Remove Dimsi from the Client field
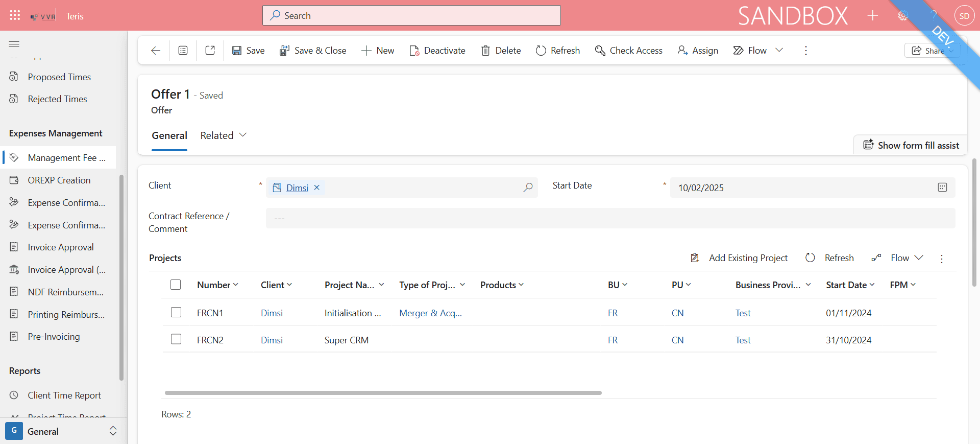Image resolution: width=980 pixels, height=444 pixels. [x=317, y=188]
